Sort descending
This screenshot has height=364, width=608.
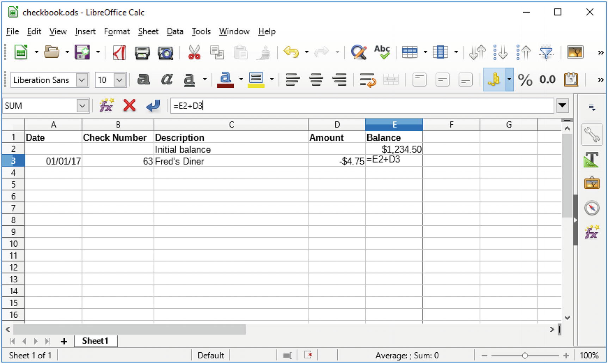(x=523, y=52)
